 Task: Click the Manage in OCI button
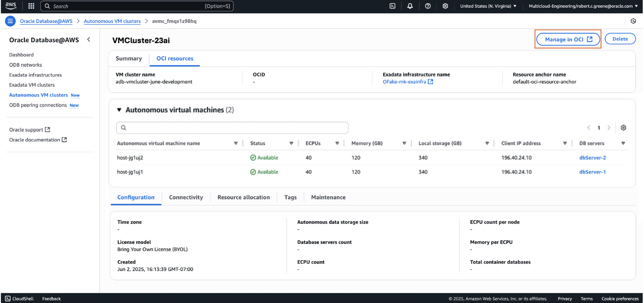click(568, 39)
